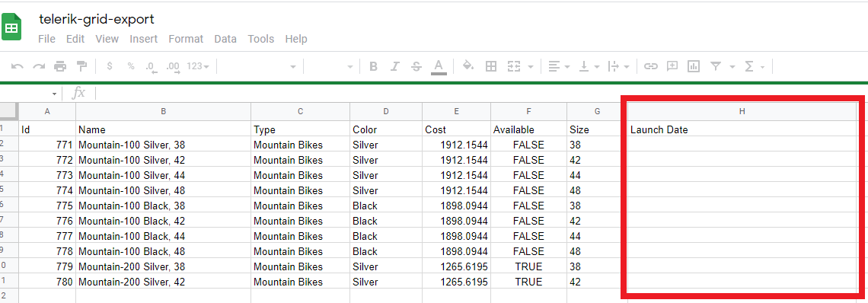Expand horizontal align dropdown arrow
The image size is (868, 303).
coord(567,67)
